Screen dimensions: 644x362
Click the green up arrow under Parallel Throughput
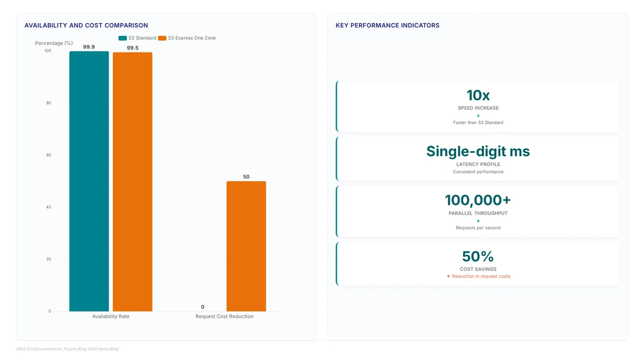(x=478, y=220)
